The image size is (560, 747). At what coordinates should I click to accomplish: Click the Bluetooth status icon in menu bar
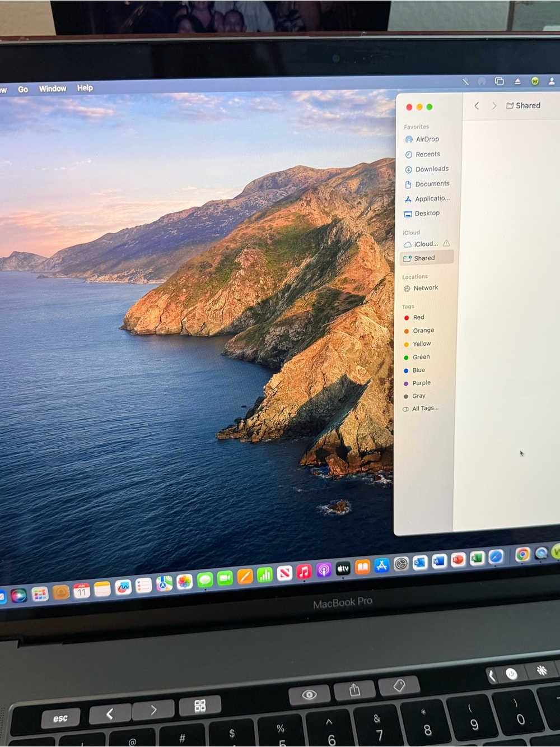tap(465, 82)
